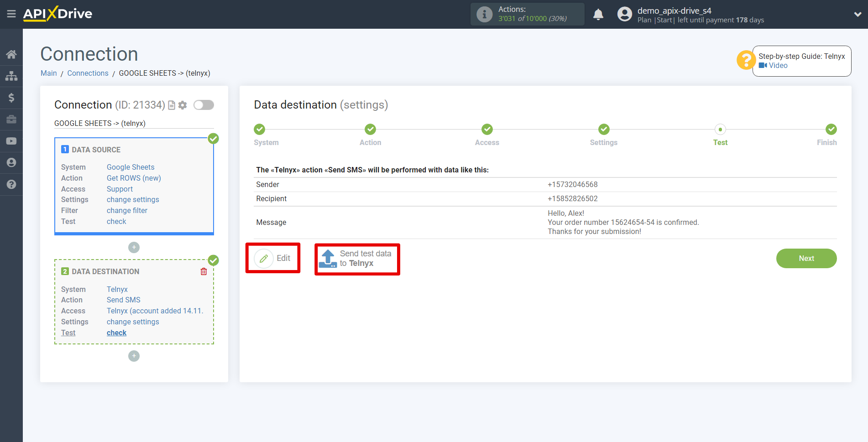Image resolution: width=868 pixels, height=442 pixels.
Task: Open connection settings gear icon
Action: [183, 105]
